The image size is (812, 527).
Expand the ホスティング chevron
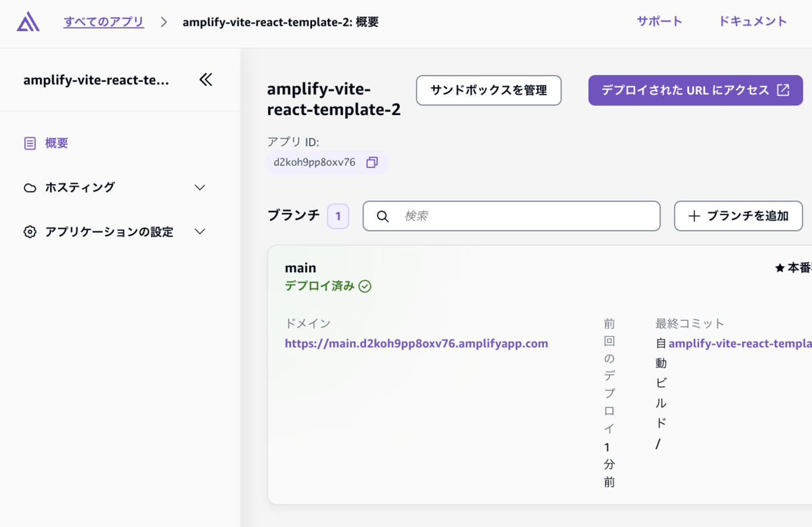pos(200,187)
